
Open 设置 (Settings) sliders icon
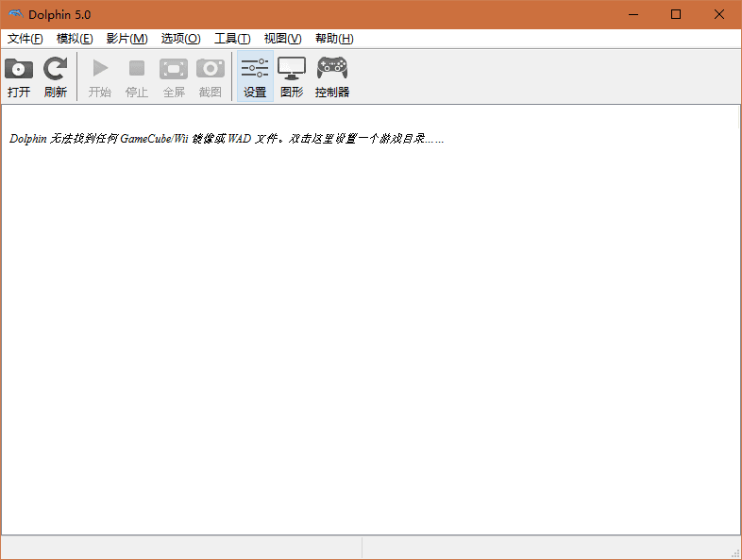point(255,68)
